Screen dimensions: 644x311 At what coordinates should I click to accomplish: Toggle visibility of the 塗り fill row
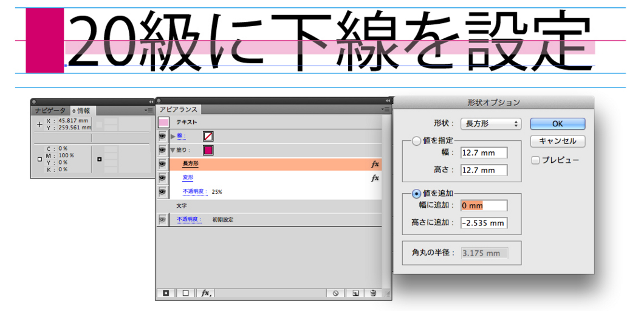pyautogui.click(x=163, y=151)
